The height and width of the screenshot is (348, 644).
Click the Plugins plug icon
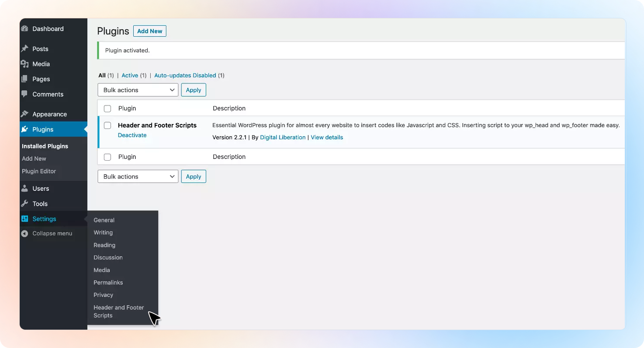click(x=24, y=129)
